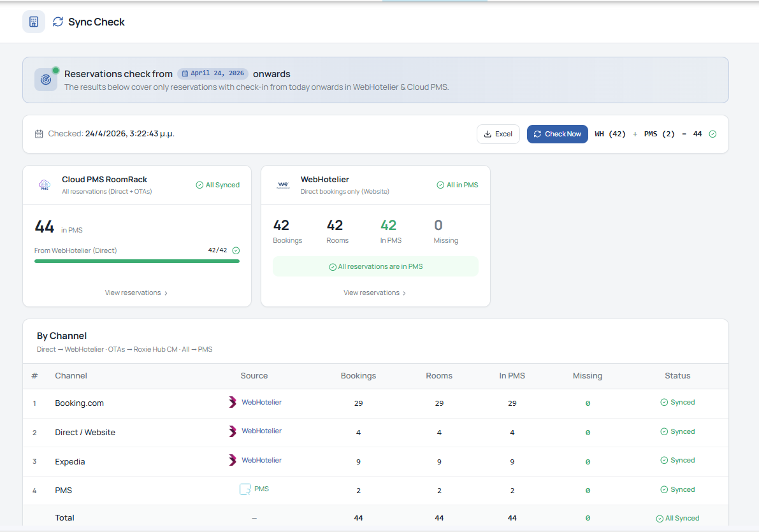This screenshot has width=759, height=532.
Task: Select the April 24, 2026 date chip
Action: pyautogui.click(x=213, y=73)
